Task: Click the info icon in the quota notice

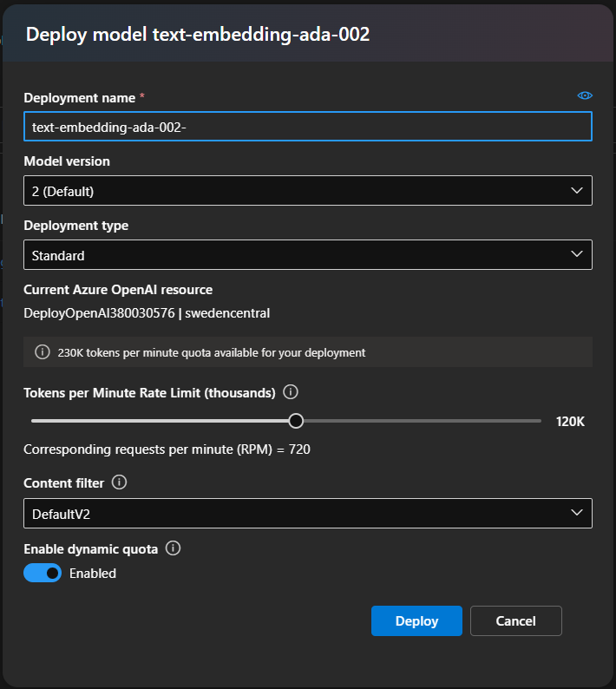Action: click(x=43, y=352)
